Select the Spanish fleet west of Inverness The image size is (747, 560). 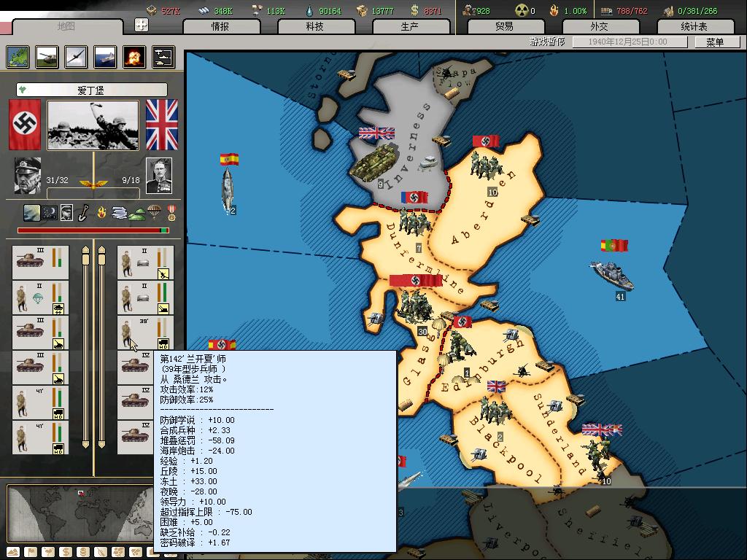(228, 189)
